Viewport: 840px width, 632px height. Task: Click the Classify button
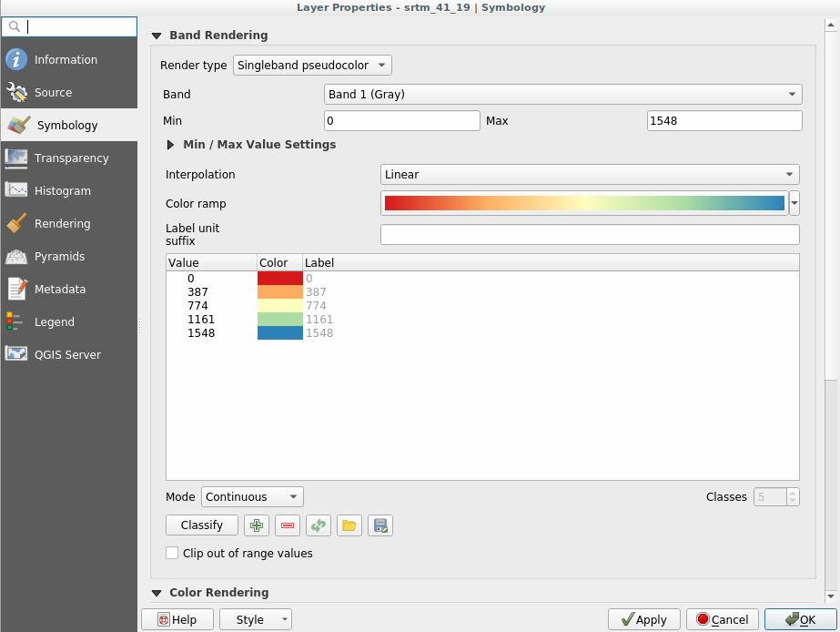click(x=202, y=525)
